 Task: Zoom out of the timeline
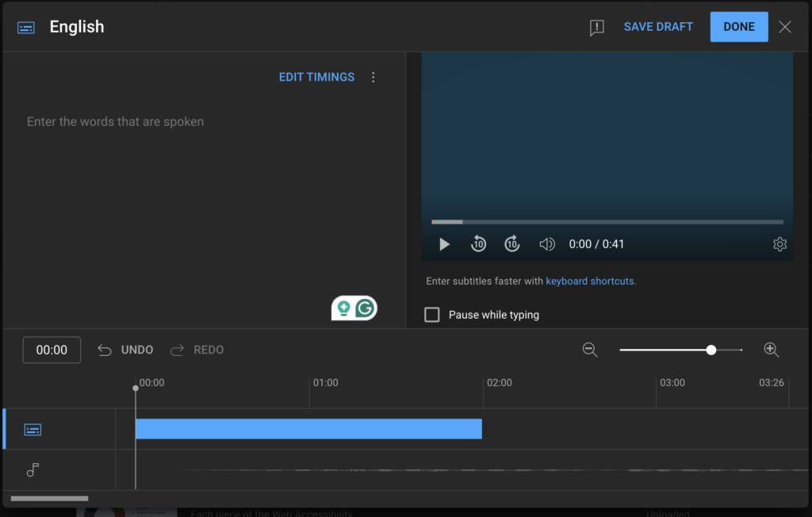click(x=590, y=349)
